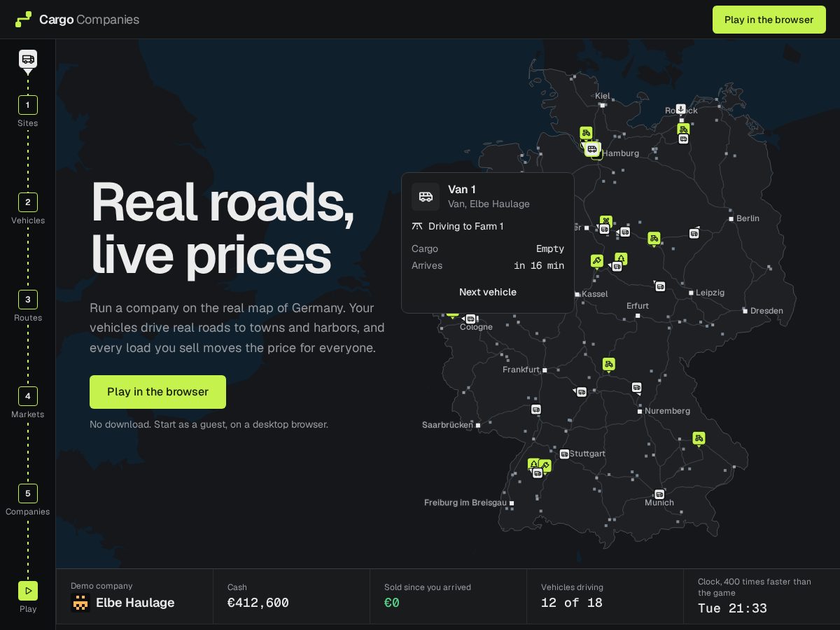Select the van marker north of Nuremberg
This screenshot has width=840, height=630.
pyautogui.click(x=636, y=387)
